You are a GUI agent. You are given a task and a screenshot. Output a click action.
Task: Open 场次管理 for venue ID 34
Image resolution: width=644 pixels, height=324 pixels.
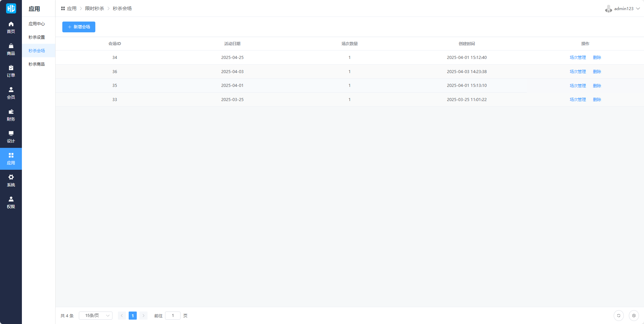click(578, 58)
